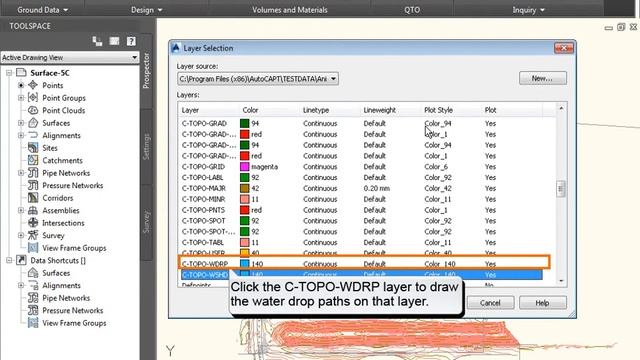Expand the Pipe Networks node under Surface-SC
The width and height of the screenshot is (640, 360).
tap(21, 173)
